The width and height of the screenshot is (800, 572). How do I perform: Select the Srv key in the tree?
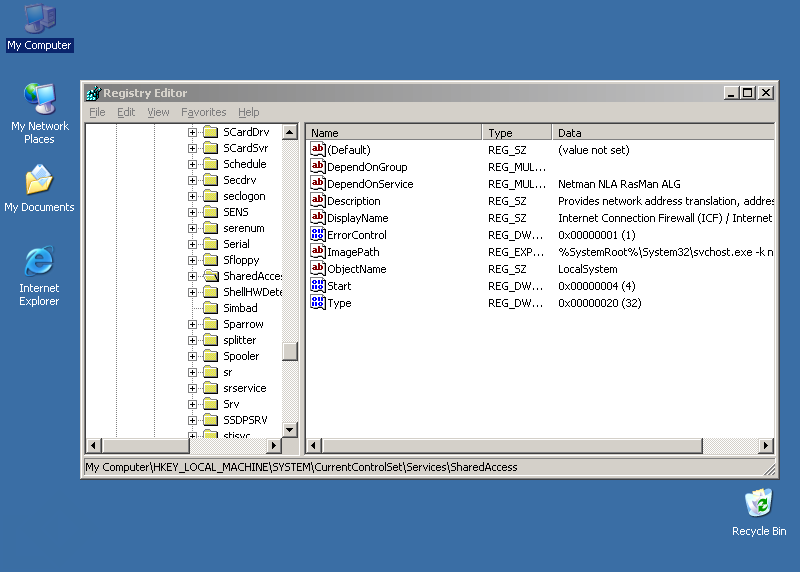(231, 404)
